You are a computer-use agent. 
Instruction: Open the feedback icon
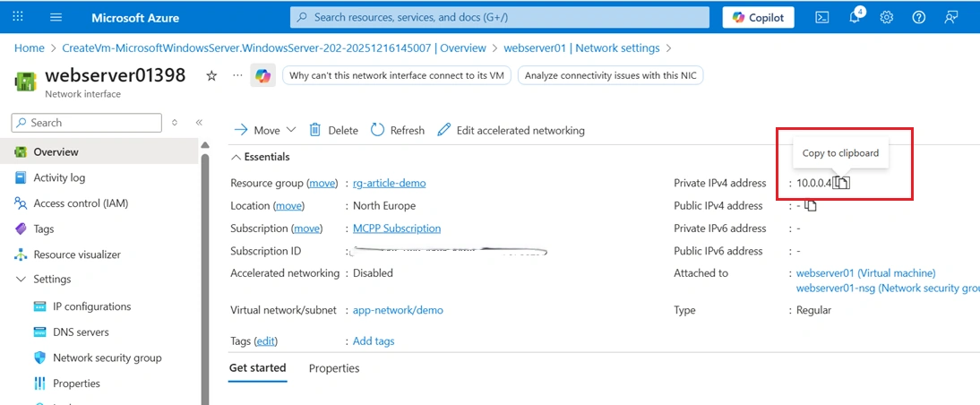click(951, 18)
